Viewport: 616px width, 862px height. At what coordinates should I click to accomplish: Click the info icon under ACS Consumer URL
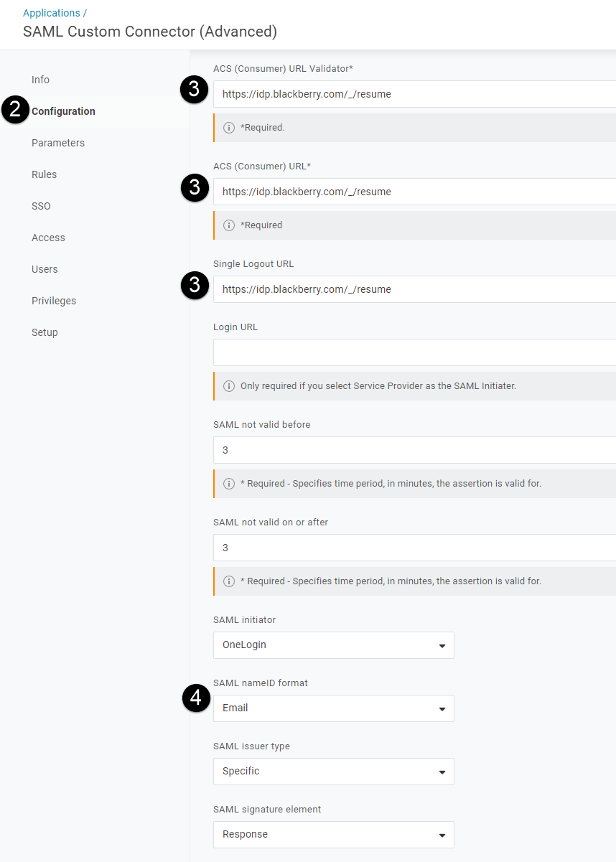pos(228,225)
